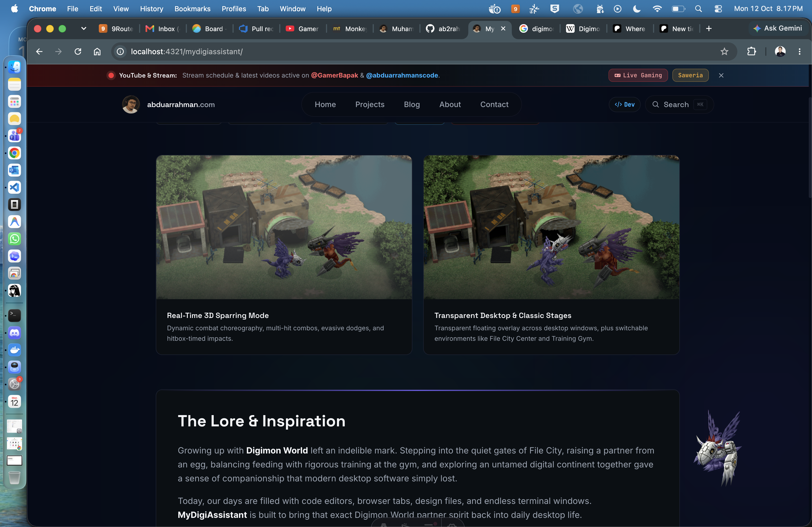Reload the page with the refresh icon
Viewport: 812px width, 527px height.
click(x=78, y=52)
